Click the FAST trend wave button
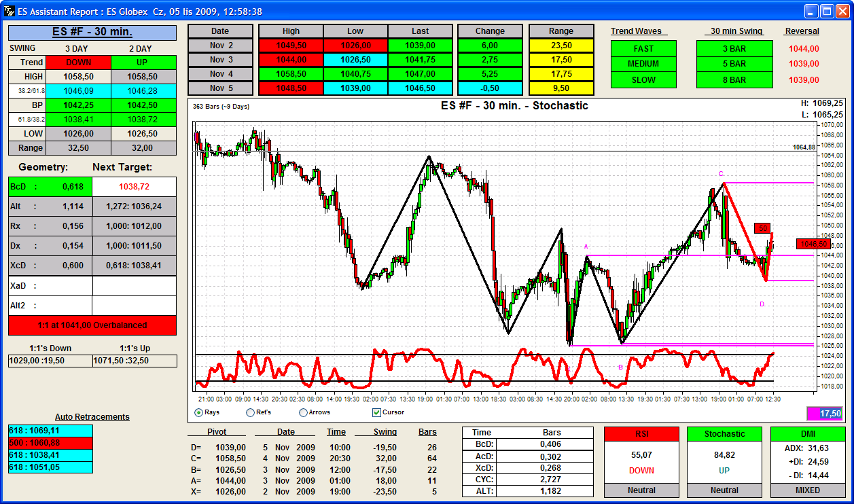The image size is (854, 504). click(x=643, y=49)
